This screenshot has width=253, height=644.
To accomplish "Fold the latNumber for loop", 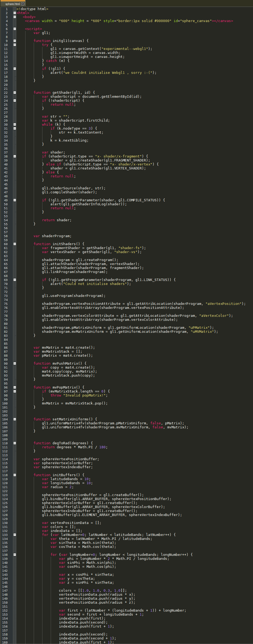I will pyautogui.click(x=15, y=535).
